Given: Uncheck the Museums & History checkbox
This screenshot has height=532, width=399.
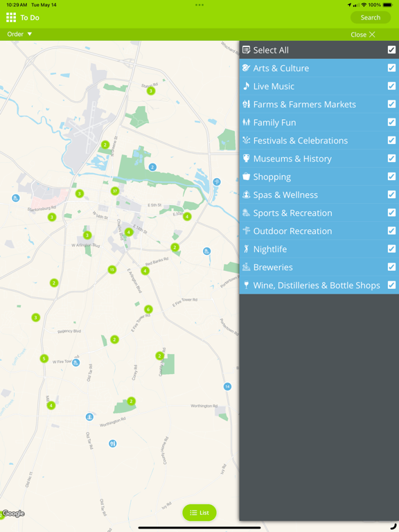Looking at the screenshot, I should click(391, 158).
